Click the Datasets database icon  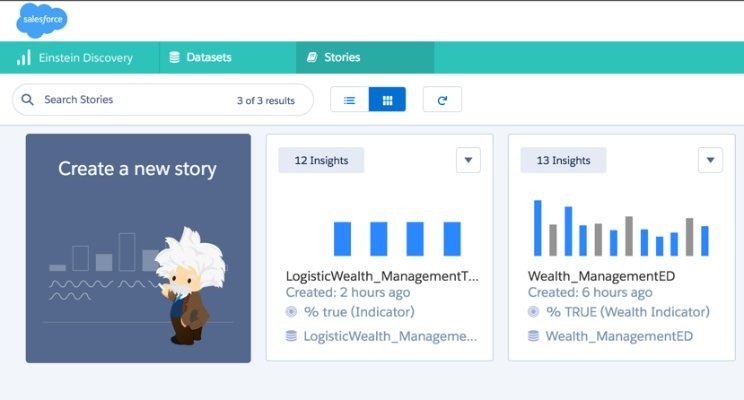pyautogui.click(x=174, y=57)
